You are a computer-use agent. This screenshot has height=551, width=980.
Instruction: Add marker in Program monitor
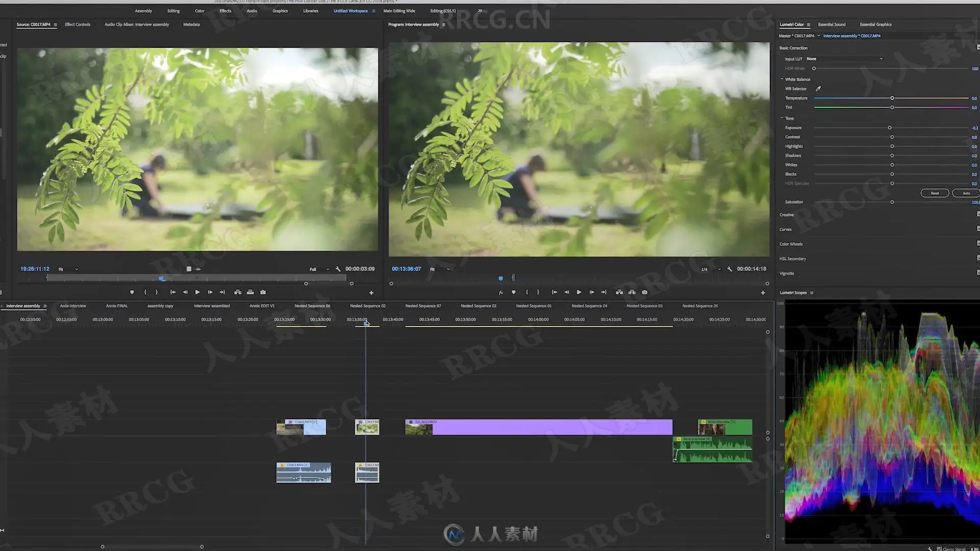[513, 292]
